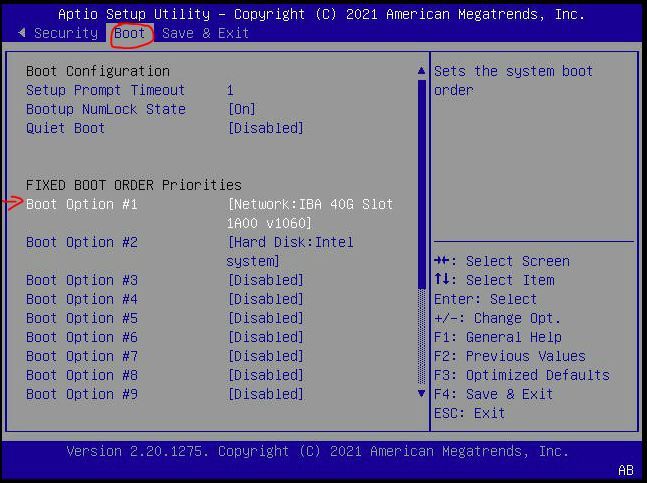This screenshot has width=647, height=483.
Task: Click the Quiet Boot label
Action: (65, 128)
